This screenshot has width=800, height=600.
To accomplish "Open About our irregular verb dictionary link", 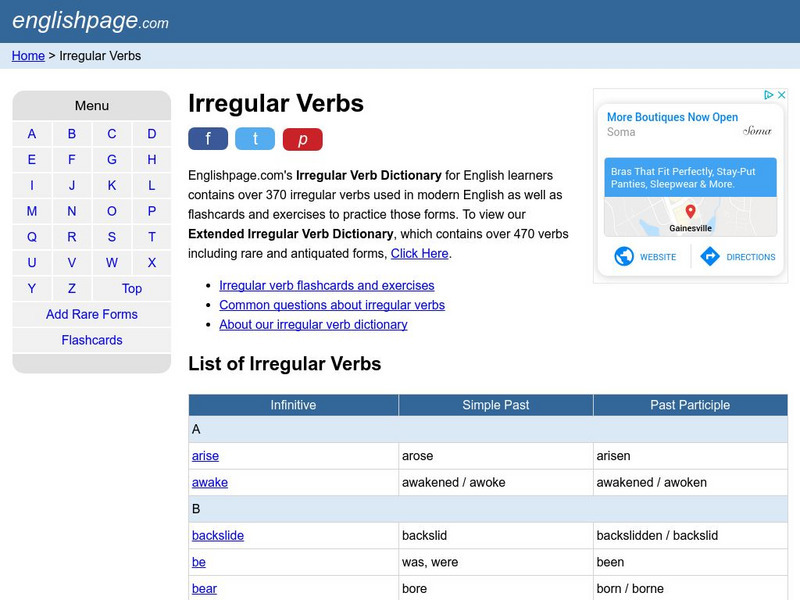I will tap(313, 324).
